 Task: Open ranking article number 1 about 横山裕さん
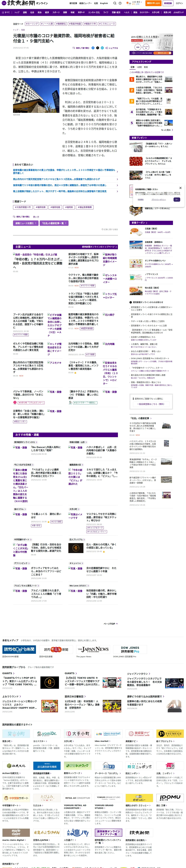149,79
